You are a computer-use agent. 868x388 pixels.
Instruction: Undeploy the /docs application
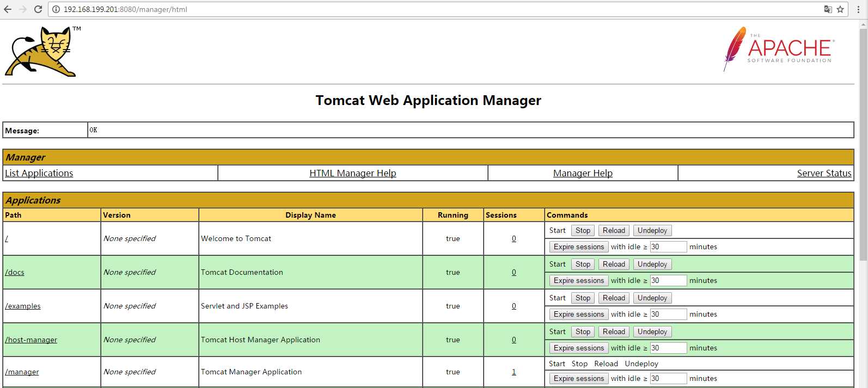(652, 264)
